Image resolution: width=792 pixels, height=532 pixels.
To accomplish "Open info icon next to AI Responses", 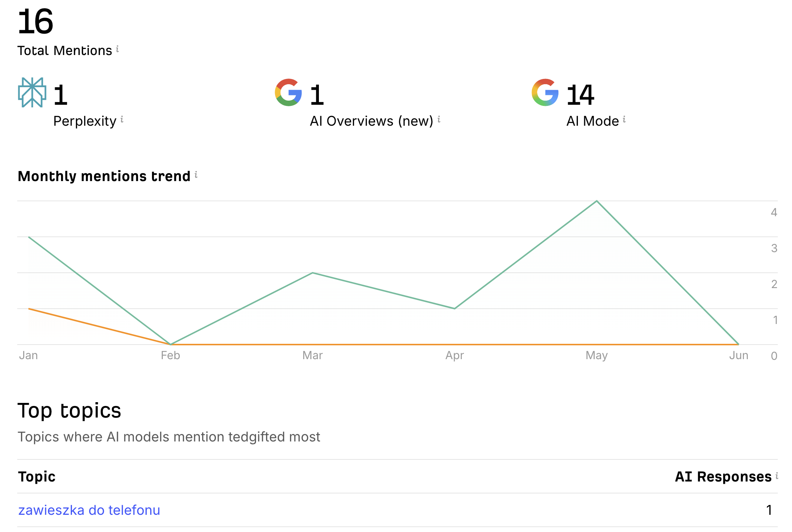I will pos(777,476).
